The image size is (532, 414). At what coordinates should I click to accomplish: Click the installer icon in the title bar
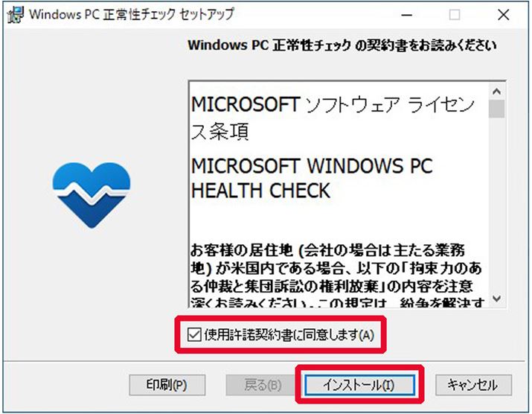pos(16,15)
